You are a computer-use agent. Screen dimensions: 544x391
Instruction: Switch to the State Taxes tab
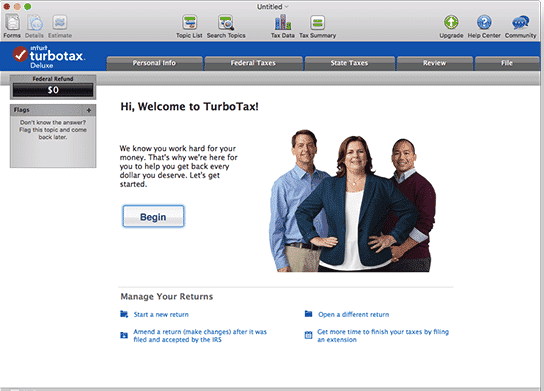349,63
